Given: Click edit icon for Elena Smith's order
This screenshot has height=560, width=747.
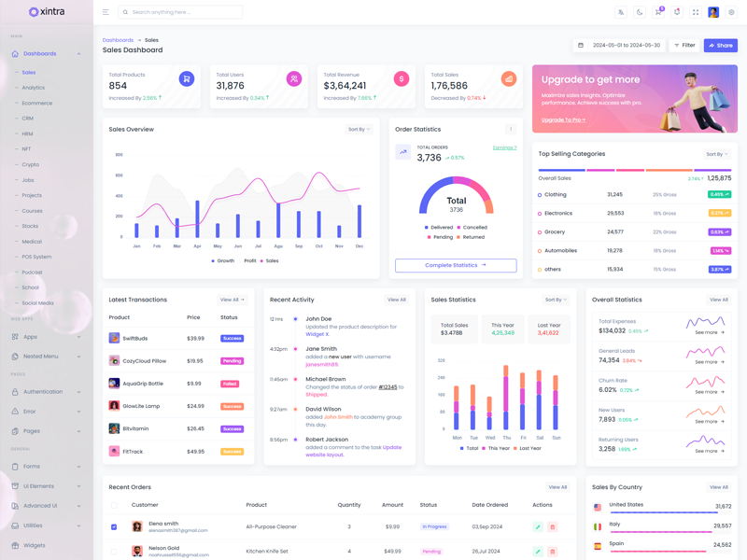Looking at the screenshot, I should coord(538,527).
